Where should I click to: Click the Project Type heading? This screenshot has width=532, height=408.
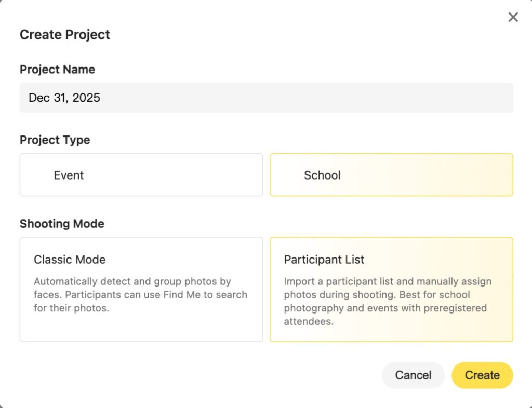(x=55, y=140)
